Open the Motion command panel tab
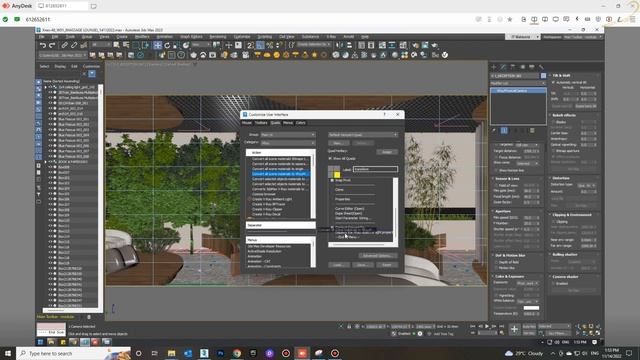This screenshot has width=640, height=360. point(522,67)
